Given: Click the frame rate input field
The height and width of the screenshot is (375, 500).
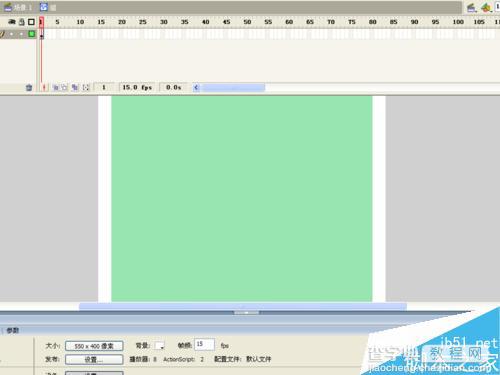Looking at the screenshot, I should pyautogui.click(x=204, y=344).
